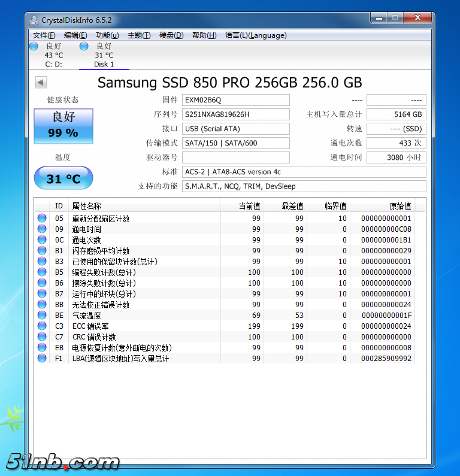Click status icon for row 0C
460x476 pixels.
(42, 239)
